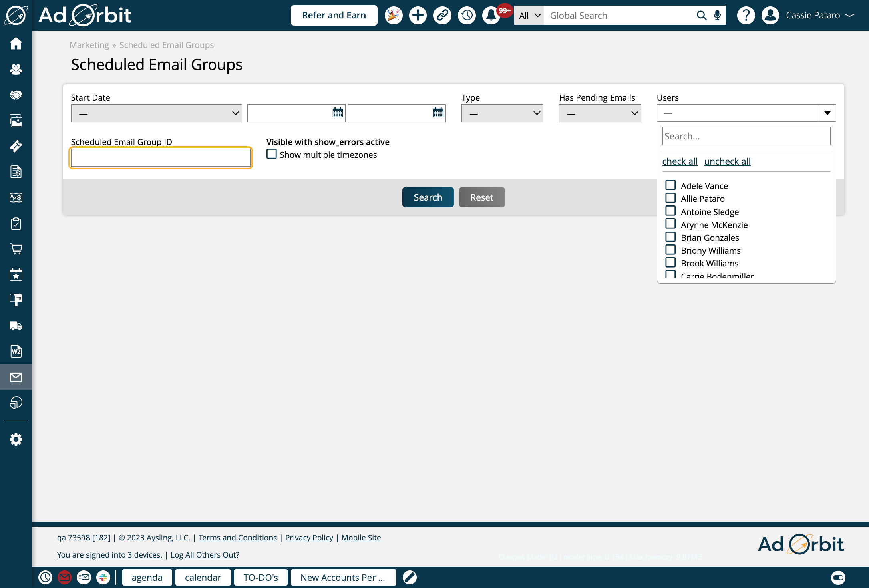Click the pencil edit icon in bottom bar
The height and width of the screenshot is (588, 869).
pyautogui.click(x=410, y=577)
